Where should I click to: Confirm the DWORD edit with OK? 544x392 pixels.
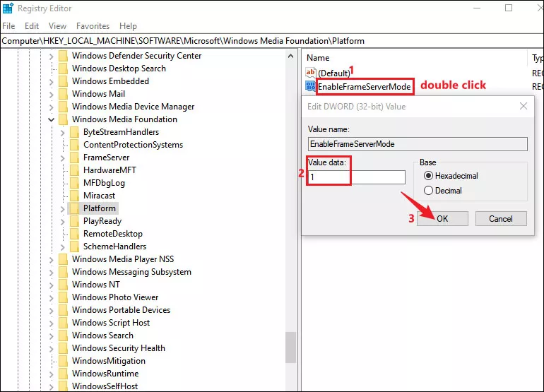coord(442,218)
